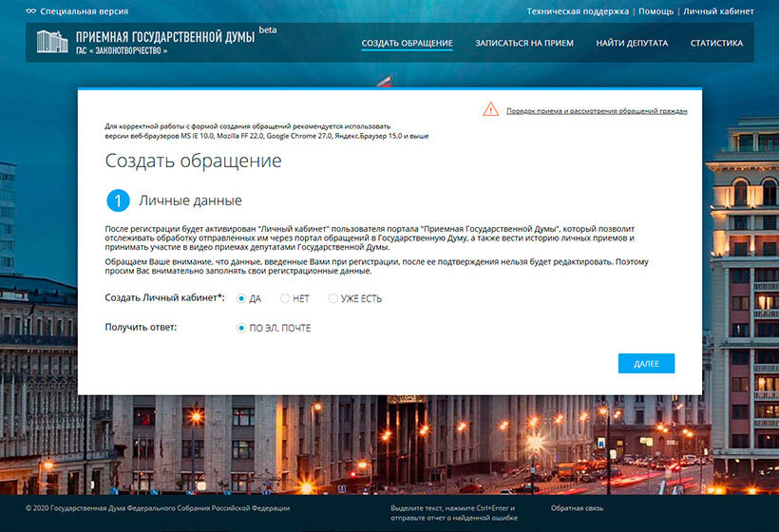Click the glasses icon for special version
The image size is (779, 532).
30,11
